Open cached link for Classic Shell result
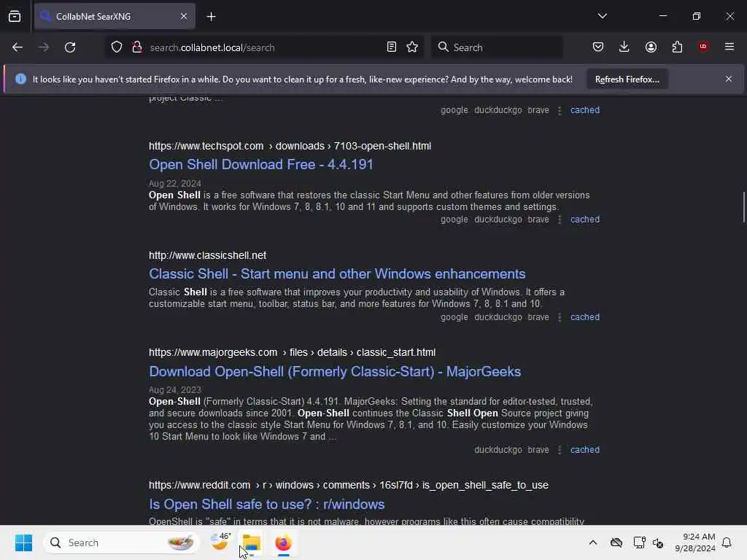This screenshot has height=560, width=747. pos(585,317)
